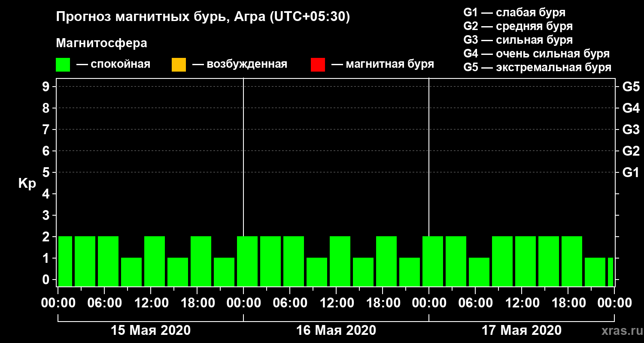Click the 'Магнитосфера' heading
644x343 pixels.
tap(101, 43)
